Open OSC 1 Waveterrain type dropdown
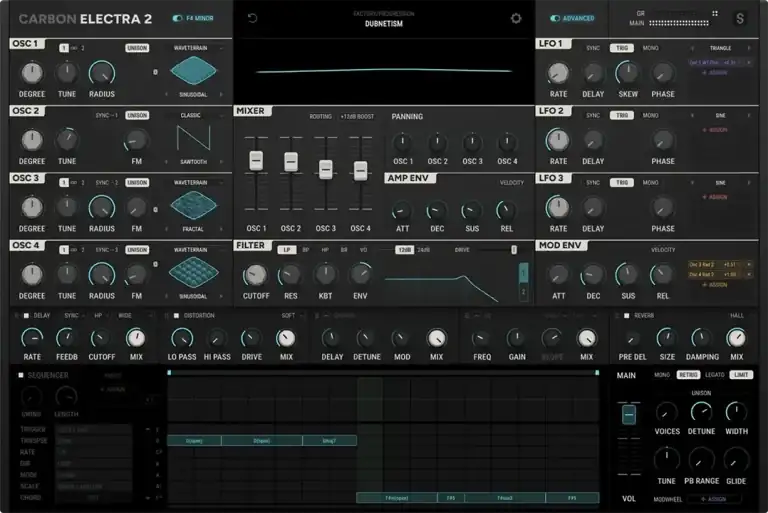The image size is (768, 513). click(x=197, y=48)
